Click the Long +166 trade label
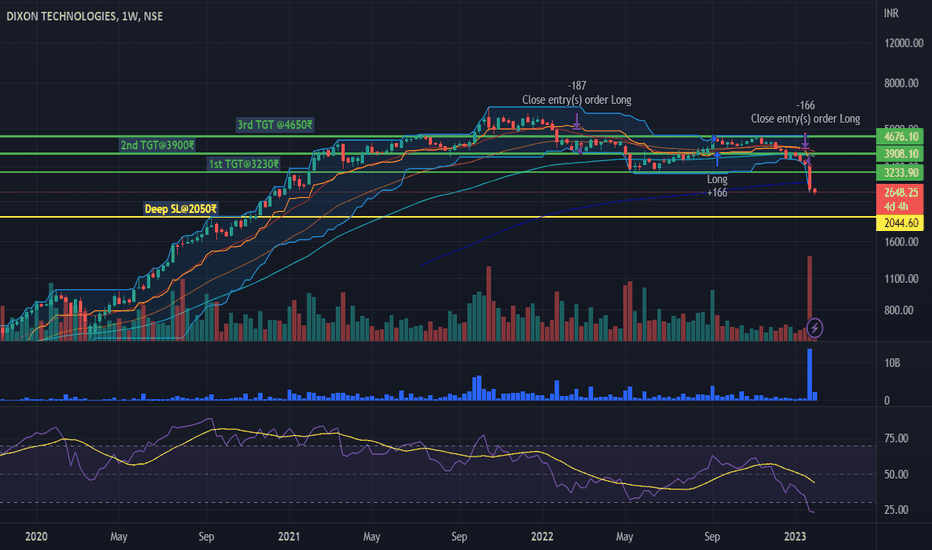 click(717, 186)
